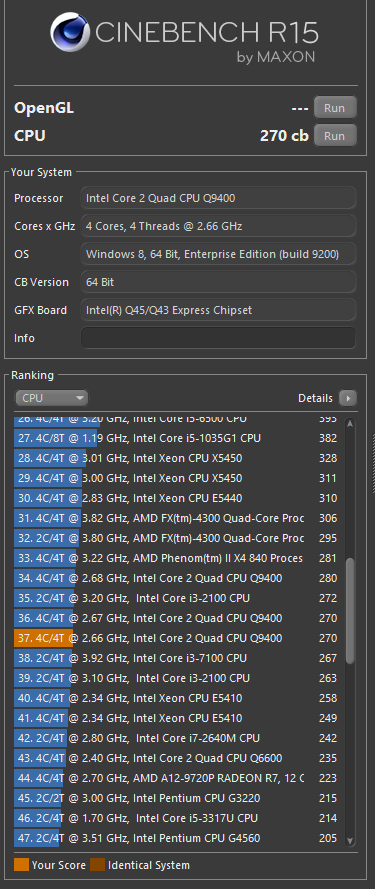The height and width of the screenshot is (889, 375).
Task: Select rank 41 Xeon E5410 score 249 row
Action: [x=178, y=718]
